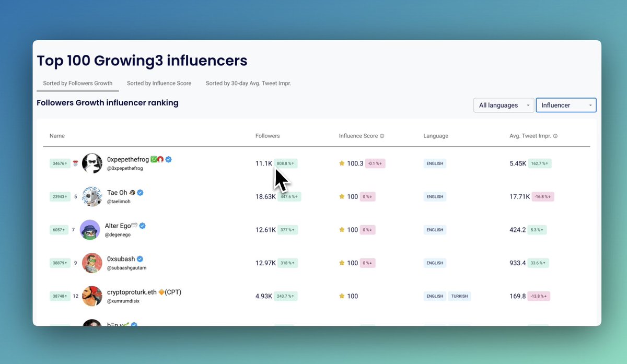Open 0xsubash's profile avatar
The width and height of the screenshot is (627, 364).
92,263
